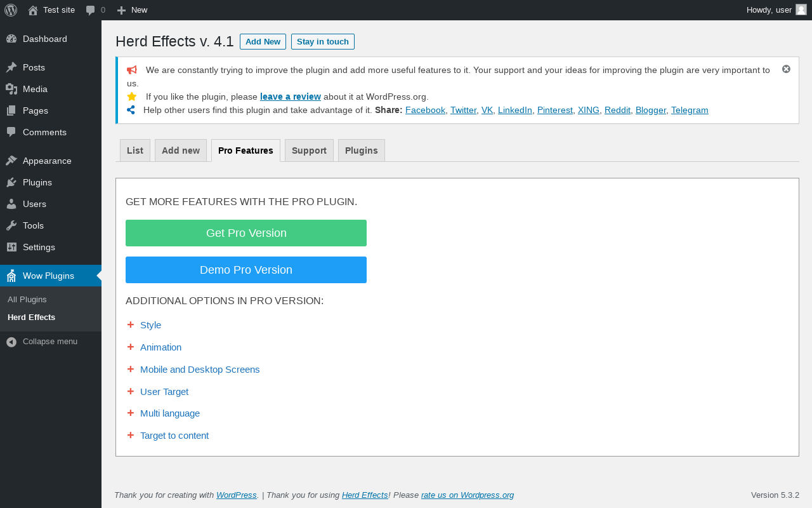Open the Animation option link
This screenshot has height=508, width=812.
pyautogui.click(x=160, y=347)
